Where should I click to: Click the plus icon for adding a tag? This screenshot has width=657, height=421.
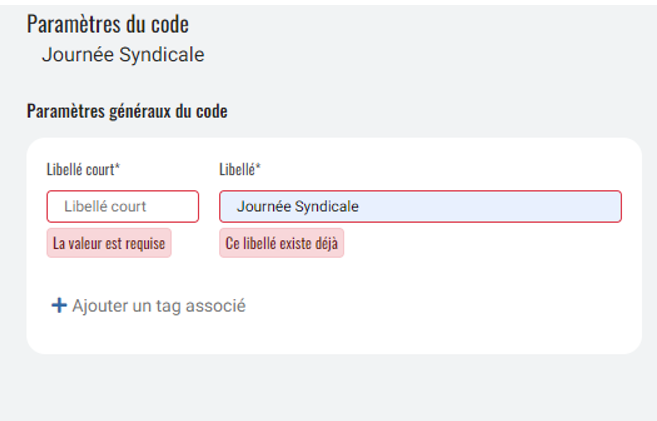(x=59, y=306)
